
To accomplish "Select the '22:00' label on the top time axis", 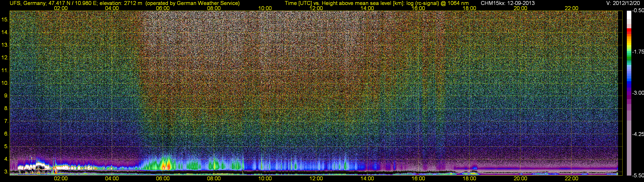I will point(571,8).
